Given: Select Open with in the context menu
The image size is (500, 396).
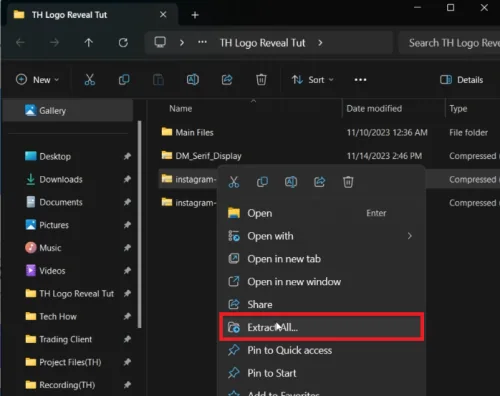Looking at the screenshot, I should tap(322, 236).
